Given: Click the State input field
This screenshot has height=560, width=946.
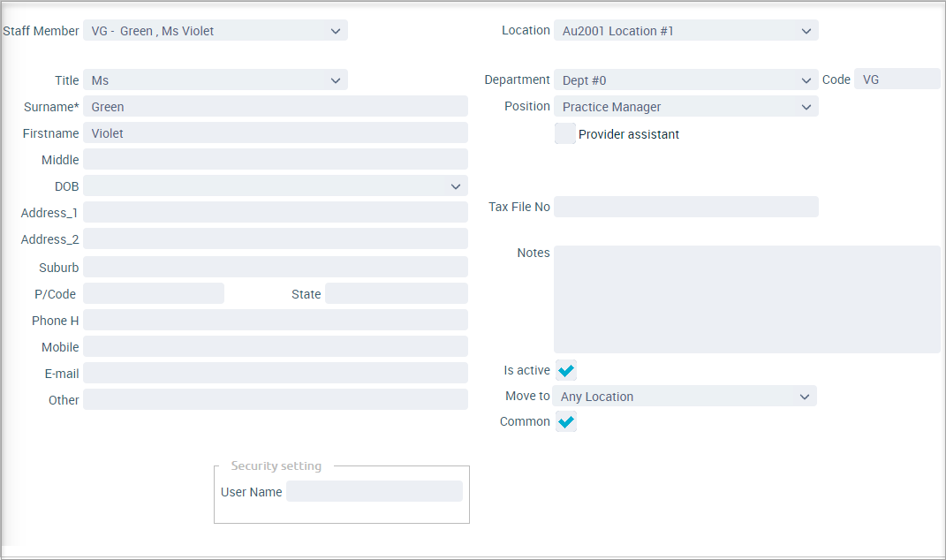Looking at the screenshot, I should 397,294.
